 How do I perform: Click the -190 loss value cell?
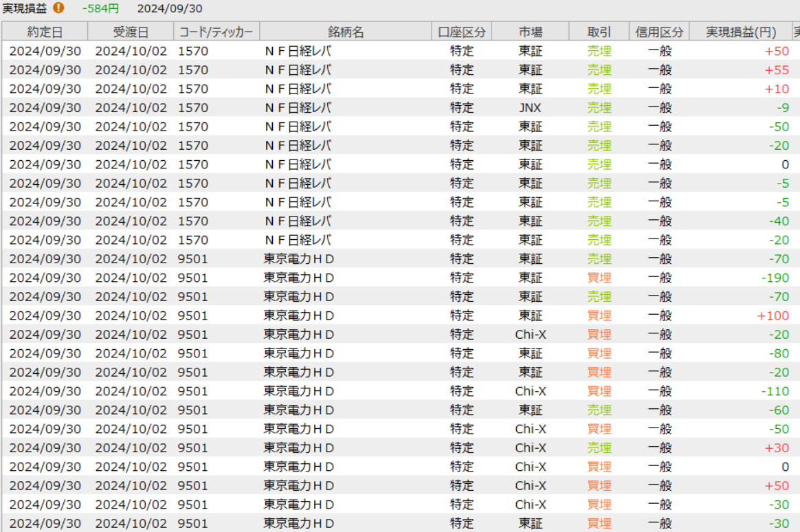(x=775, y=278)
